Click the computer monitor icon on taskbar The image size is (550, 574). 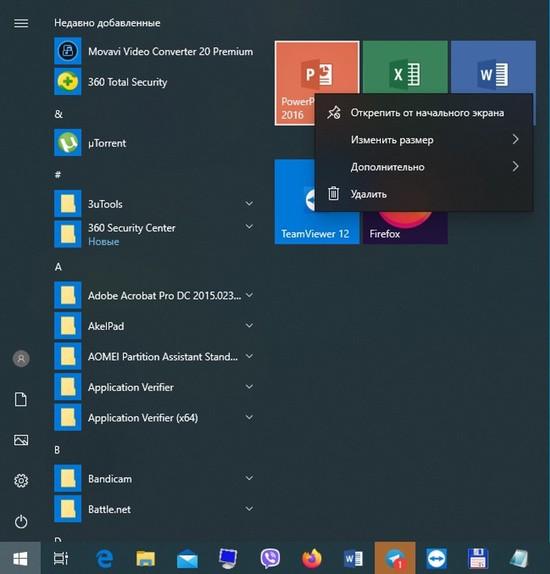coord(228,559)
